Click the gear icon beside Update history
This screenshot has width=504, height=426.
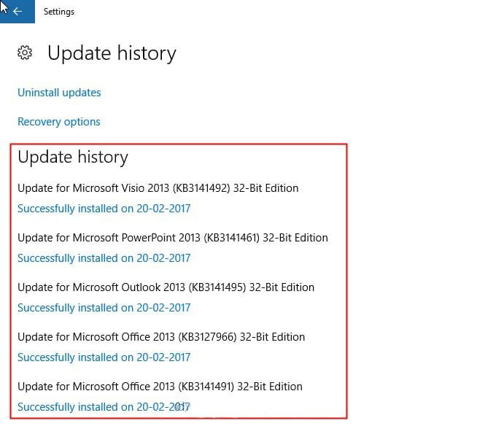(26, 53)
